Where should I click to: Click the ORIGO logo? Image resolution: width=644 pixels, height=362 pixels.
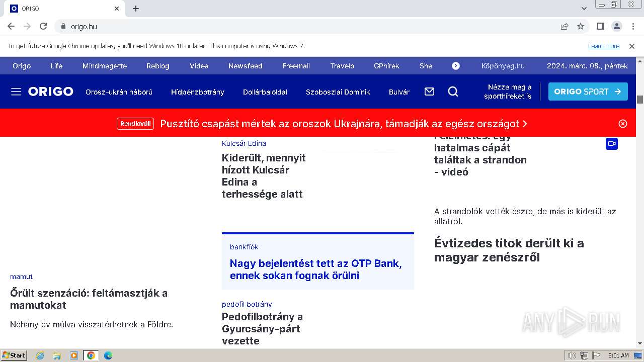tap(51, 92)
